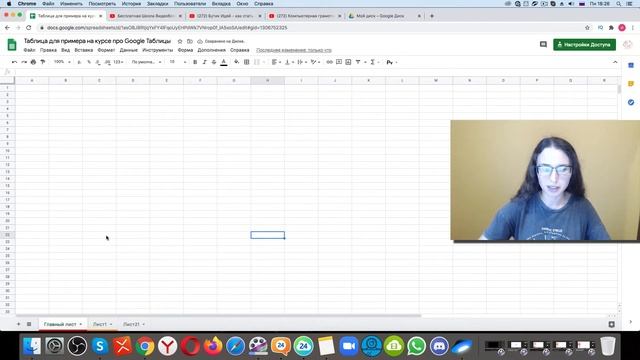The width and height of the screenshot is (640, 360).
Task: Select the paint format roller tool
Action: click(x=42, y=62)
